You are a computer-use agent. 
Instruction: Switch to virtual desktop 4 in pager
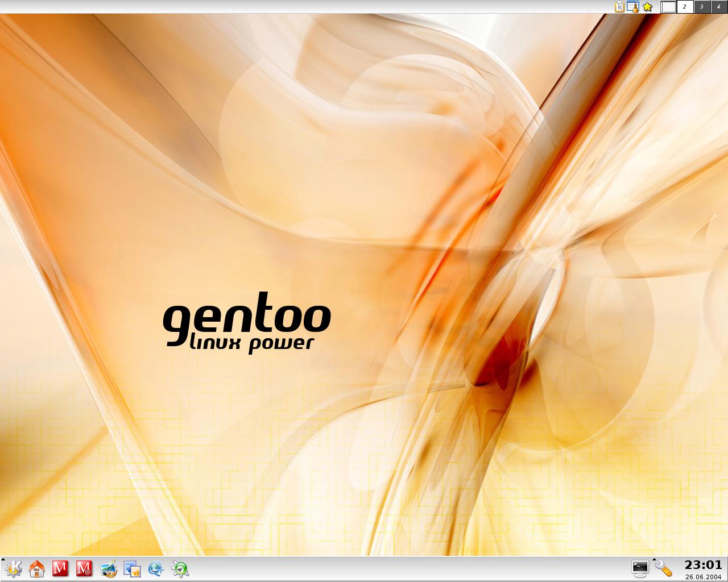[x=719, y=7]
